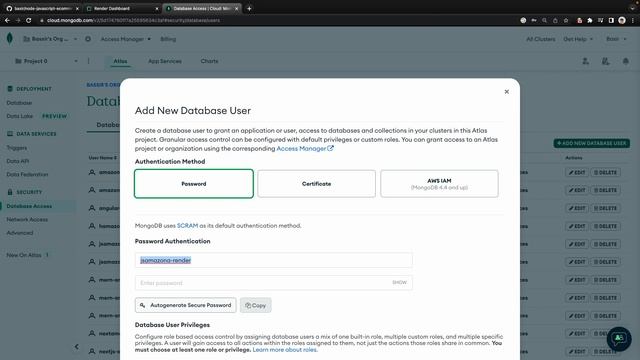The height and width of the screenshot is (360, 640).
Task: Select AWS IAM authentication method
Action: (x=439, y=184)
